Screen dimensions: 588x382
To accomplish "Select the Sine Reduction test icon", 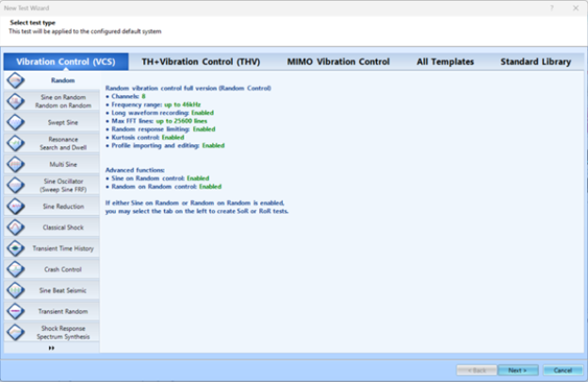I will [x=15, y=207].
